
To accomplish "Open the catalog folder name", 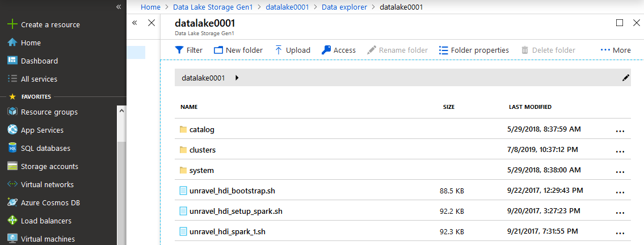I will [x=202, y=130].
